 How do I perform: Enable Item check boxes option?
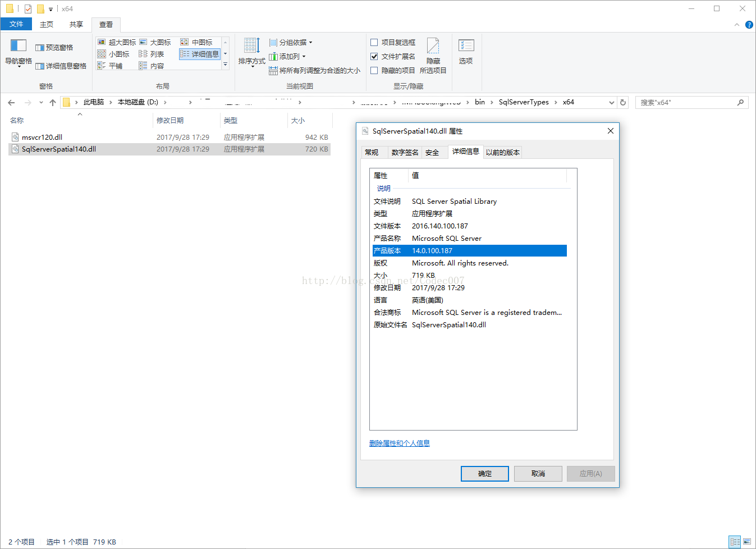[374, 42]
